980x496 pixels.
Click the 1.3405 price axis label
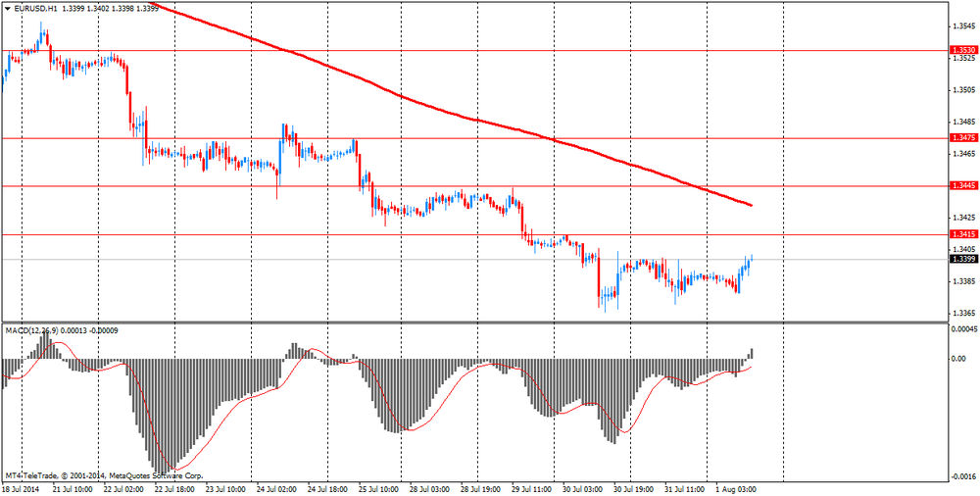click(x=963, y=250)
